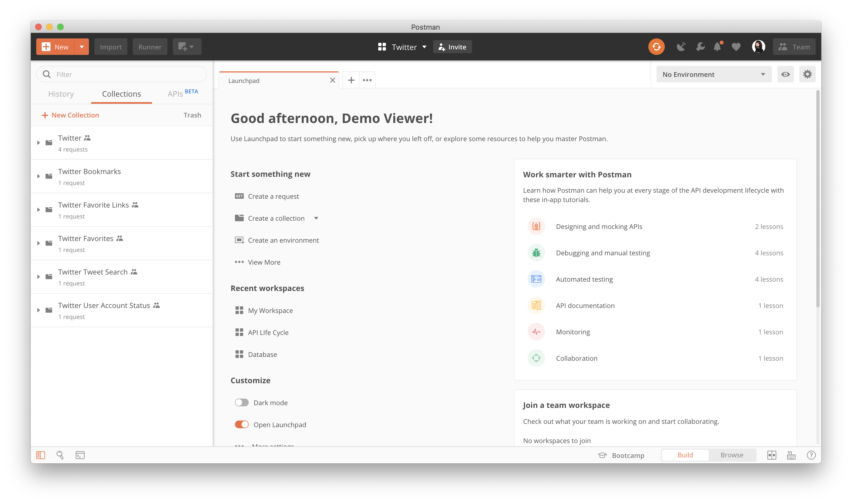The width and height of the screenshot is (852, 504).
Task: Click the environment quick look eye icon
Action: (x=785, y=74)
